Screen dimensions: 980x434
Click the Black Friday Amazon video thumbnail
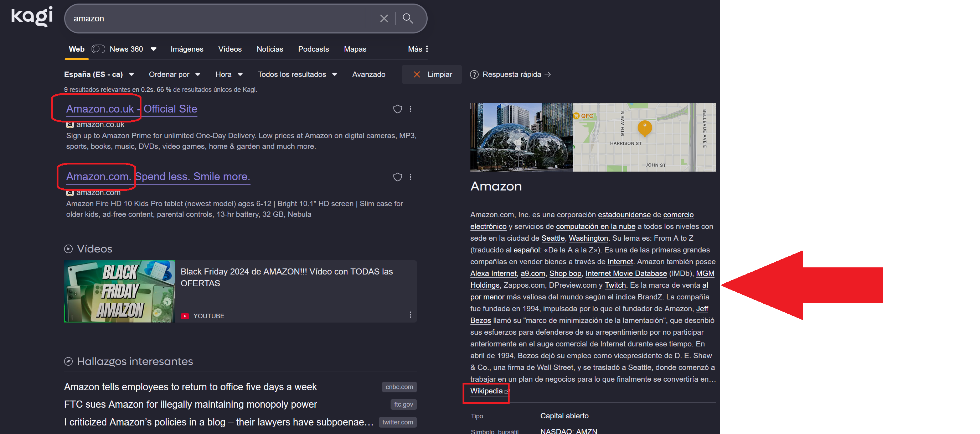click(x=119, y=292)
